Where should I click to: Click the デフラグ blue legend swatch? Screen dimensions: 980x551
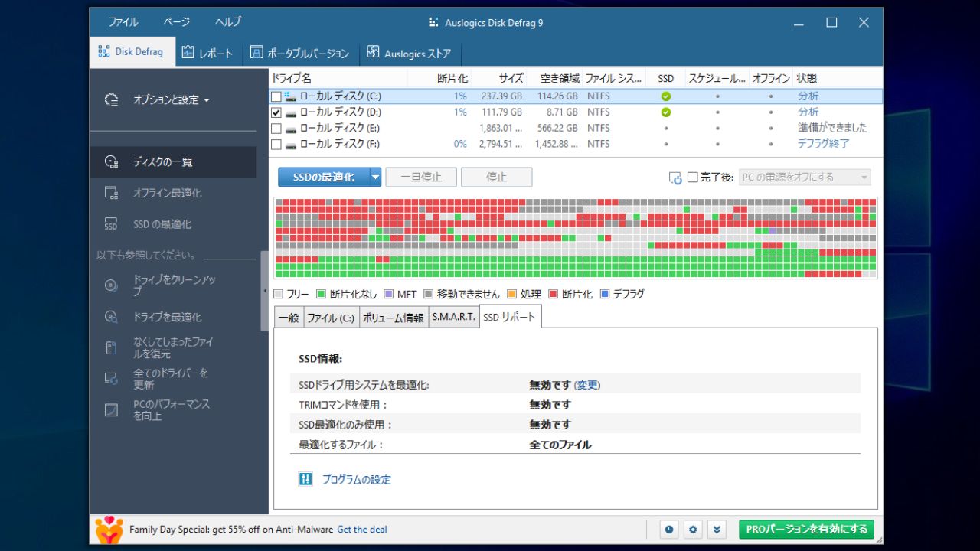pos(605,294)
